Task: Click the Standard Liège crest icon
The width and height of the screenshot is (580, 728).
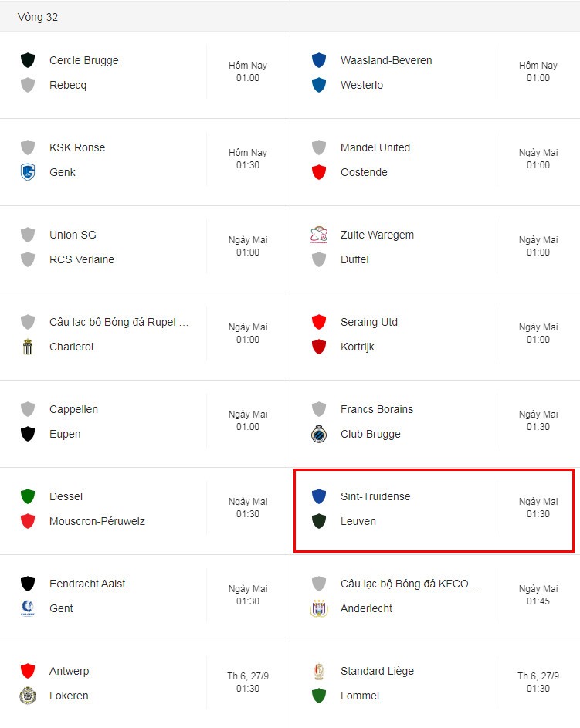Action: point(319,671)
